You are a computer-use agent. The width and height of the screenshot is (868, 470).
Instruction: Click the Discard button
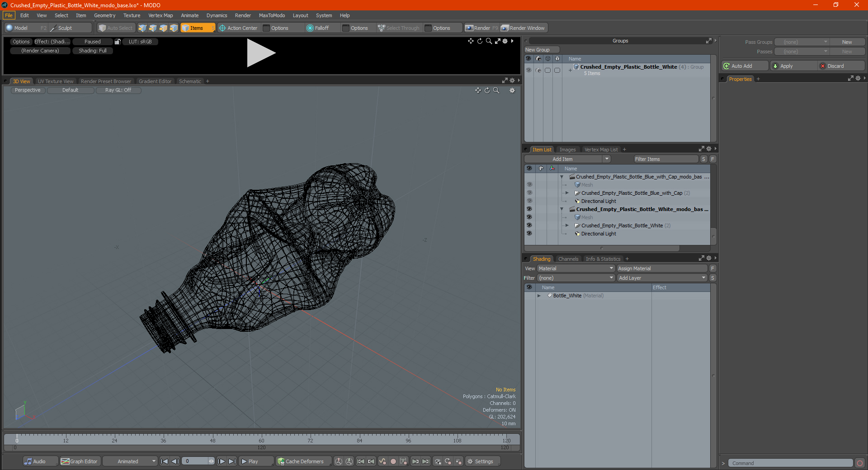pos(841,66)
